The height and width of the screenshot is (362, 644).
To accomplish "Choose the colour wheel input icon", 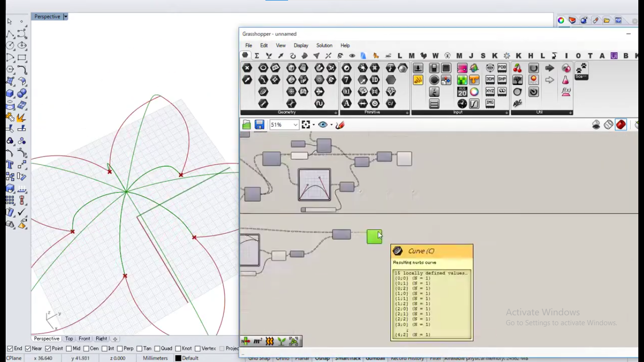I will 474,91.
